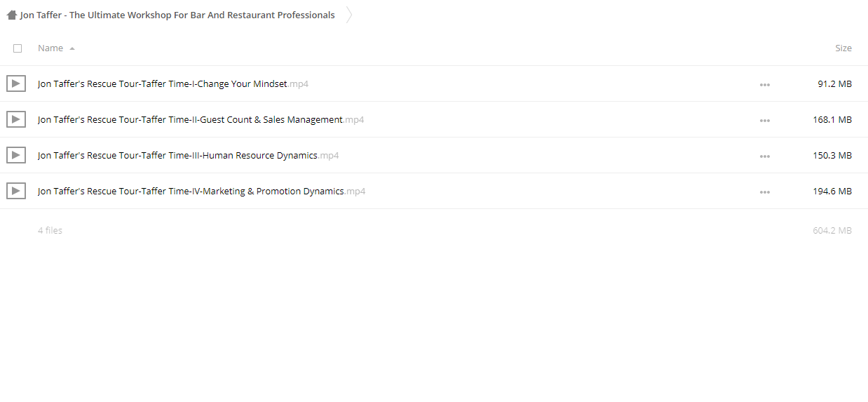Click video icon for Human Resource Dynamics file

click(16, 156)
